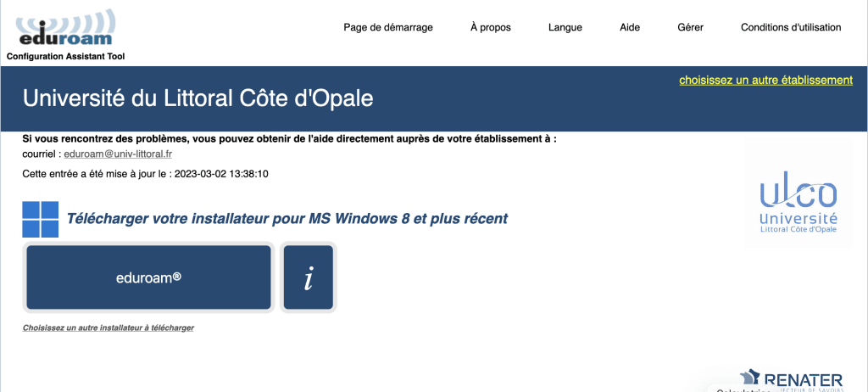This screenshot has height=392, width=868.
Task: Click the 'Université du Littoral Côte d'Opale' heading
Action: pyautogui.click(x=198, y=98)
